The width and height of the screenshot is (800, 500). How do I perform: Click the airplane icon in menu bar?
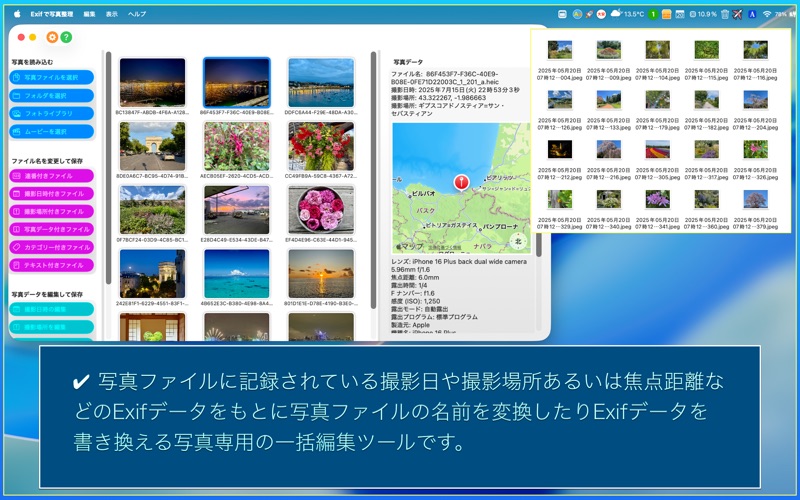pyautogui.click(x=737, y=14)
